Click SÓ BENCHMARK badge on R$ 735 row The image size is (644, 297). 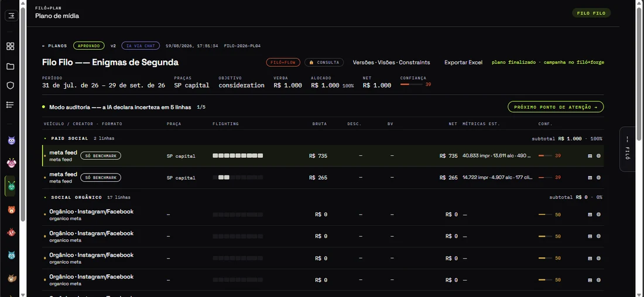[101, 156]
